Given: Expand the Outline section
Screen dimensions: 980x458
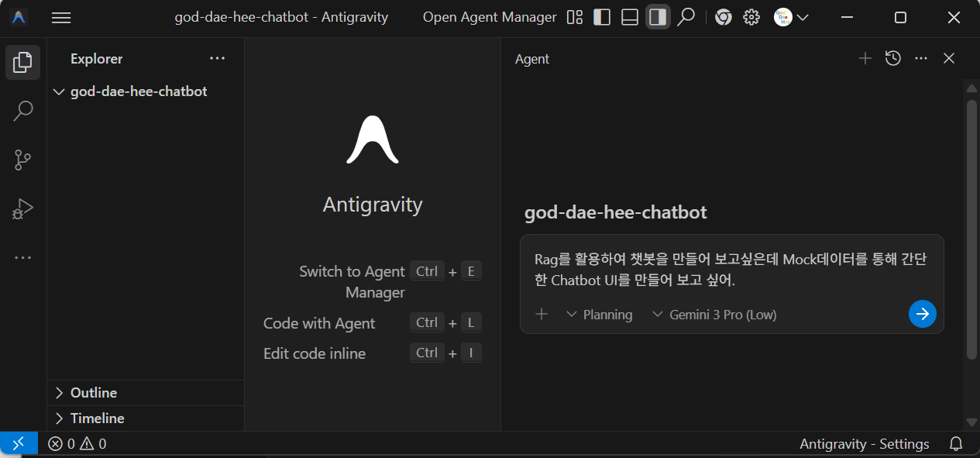Looking at the screenshot, I should (146, 393).
